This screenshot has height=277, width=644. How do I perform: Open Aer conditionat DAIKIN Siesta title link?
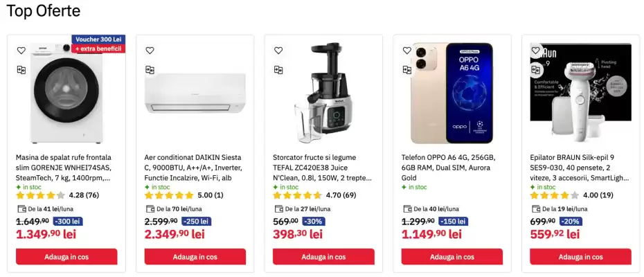click(193, 168)
